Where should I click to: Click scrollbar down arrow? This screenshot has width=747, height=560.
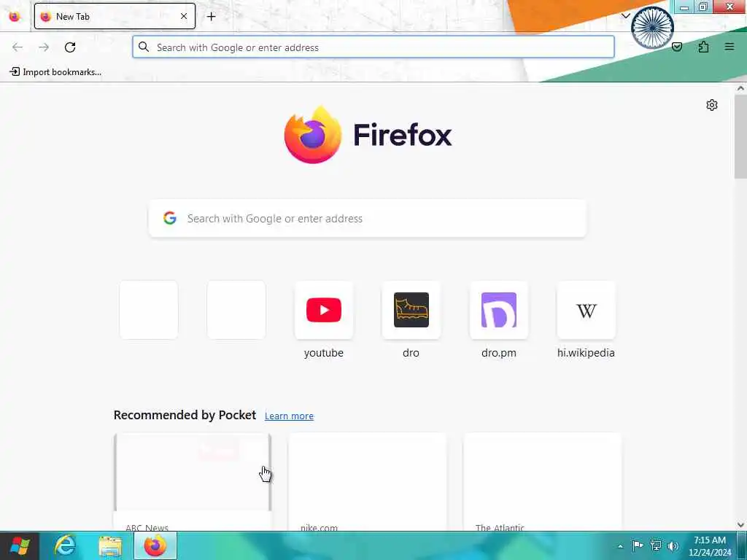[x=740, y=525]
